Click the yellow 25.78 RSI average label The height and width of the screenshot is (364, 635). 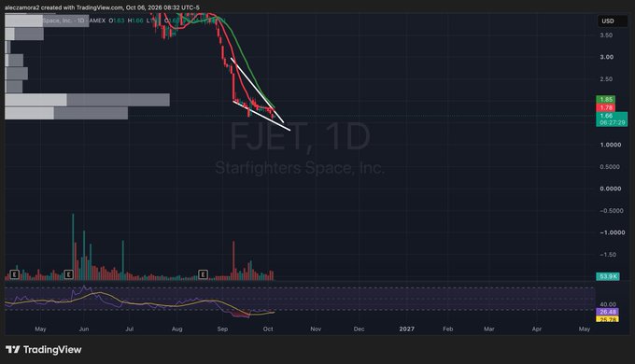607,319
